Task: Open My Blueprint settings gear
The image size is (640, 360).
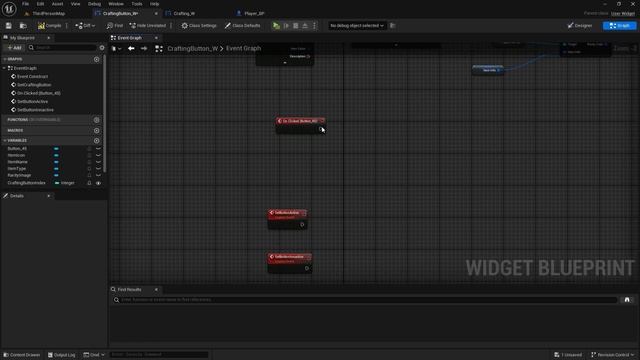Action: coord(102,48)
